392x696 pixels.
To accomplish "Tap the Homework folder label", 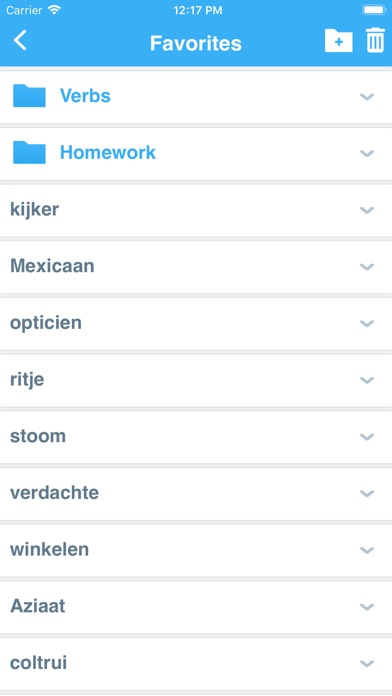I will 108,152.
